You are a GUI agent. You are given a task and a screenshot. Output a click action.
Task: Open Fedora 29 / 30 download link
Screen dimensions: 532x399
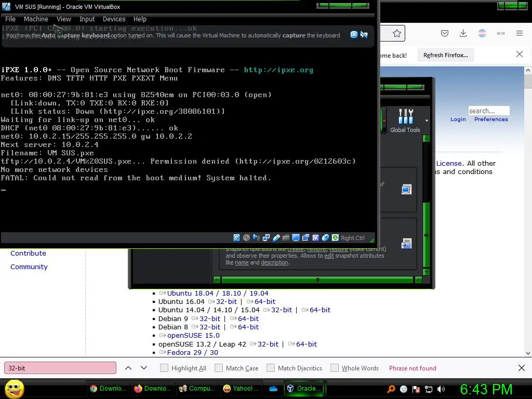click(192, 352)
